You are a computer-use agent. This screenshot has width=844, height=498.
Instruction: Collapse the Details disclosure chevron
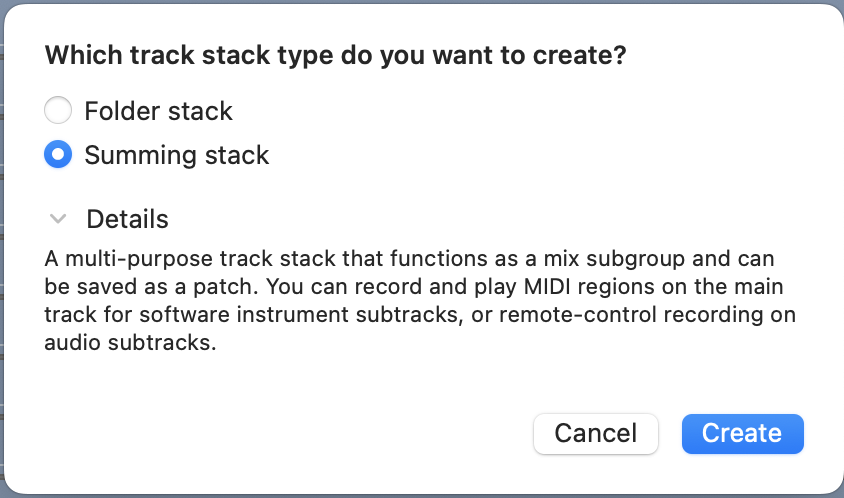coord(59,219)
